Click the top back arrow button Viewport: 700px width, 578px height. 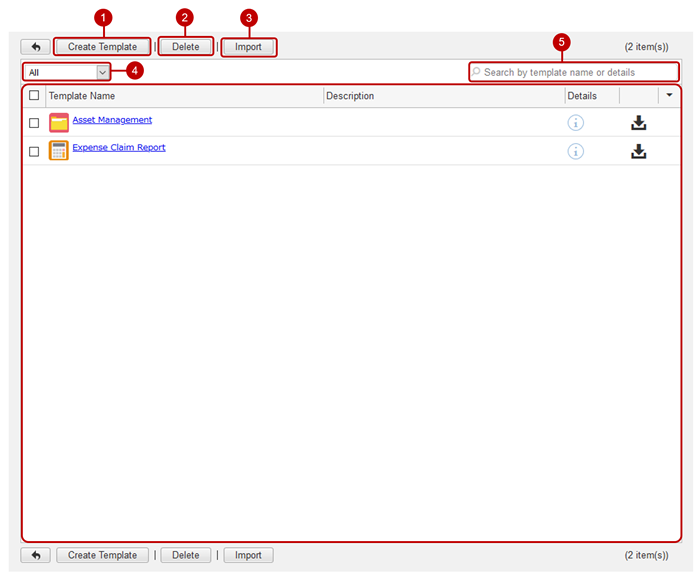(35, 47)
